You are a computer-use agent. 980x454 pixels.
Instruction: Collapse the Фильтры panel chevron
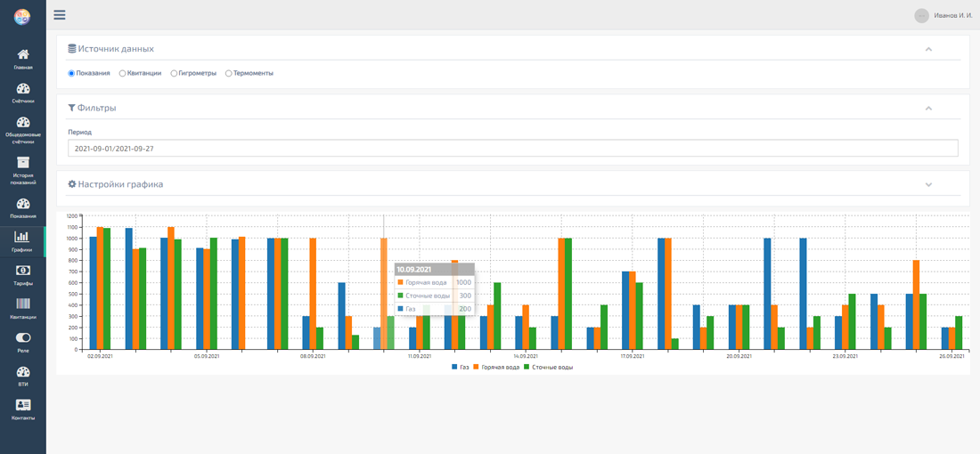[928, 109]
